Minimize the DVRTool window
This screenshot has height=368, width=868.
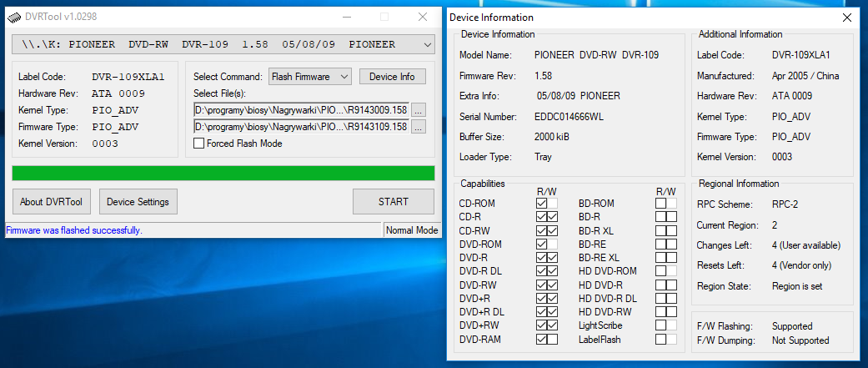(345, 18)
